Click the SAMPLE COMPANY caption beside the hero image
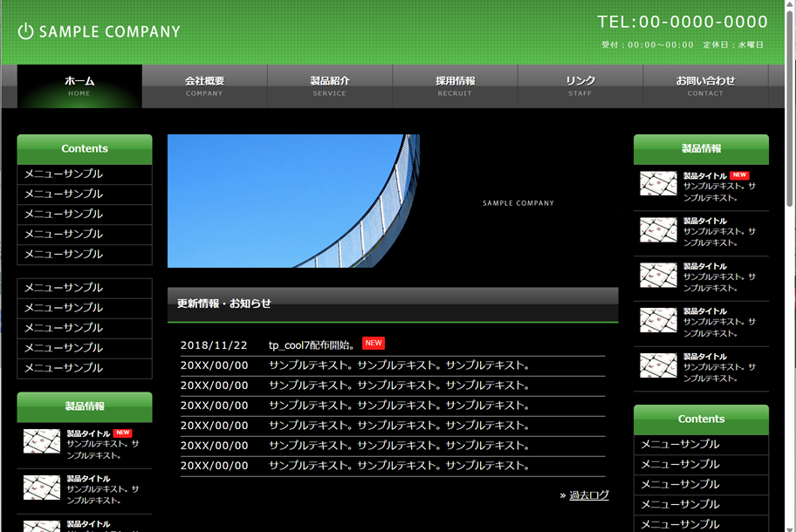Screen dimensions: 796x532 coord(518,203)
